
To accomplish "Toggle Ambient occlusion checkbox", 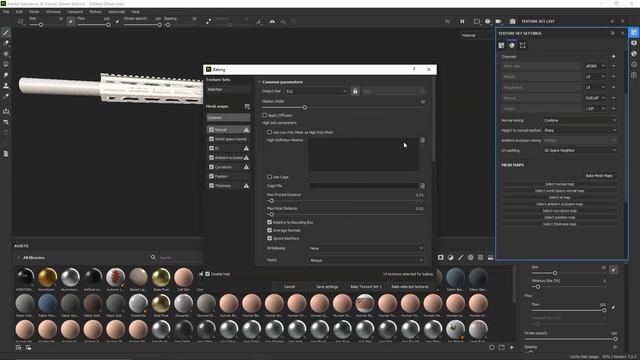I will click(211, 158).
